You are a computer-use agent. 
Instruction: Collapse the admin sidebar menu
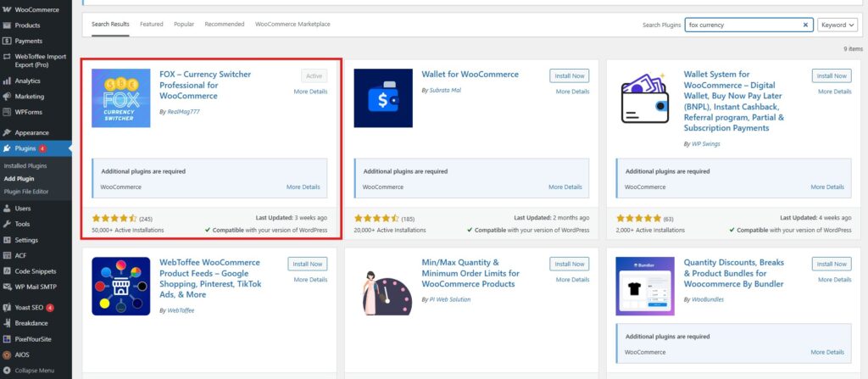click(34, 371)
